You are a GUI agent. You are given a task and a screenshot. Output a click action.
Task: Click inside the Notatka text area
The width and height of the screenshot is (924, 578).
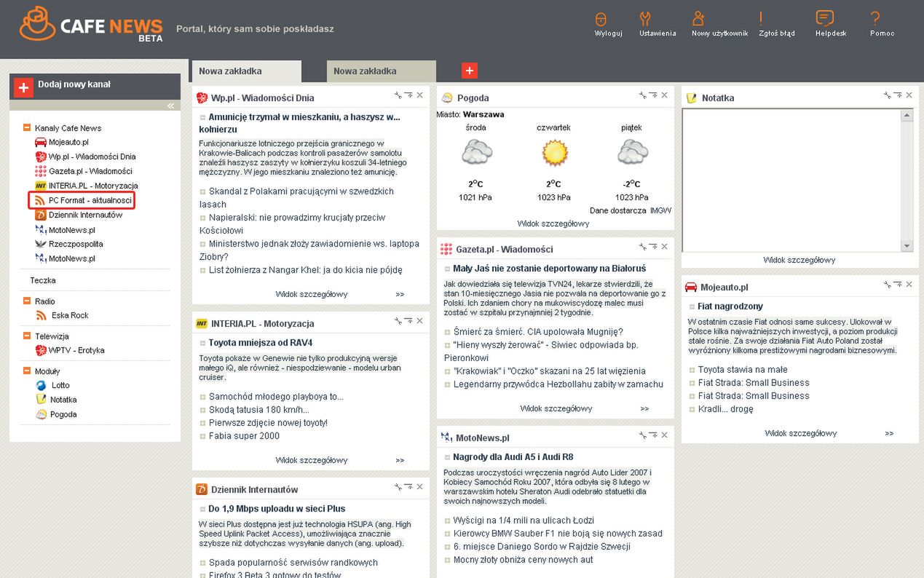tap(791, 181)
